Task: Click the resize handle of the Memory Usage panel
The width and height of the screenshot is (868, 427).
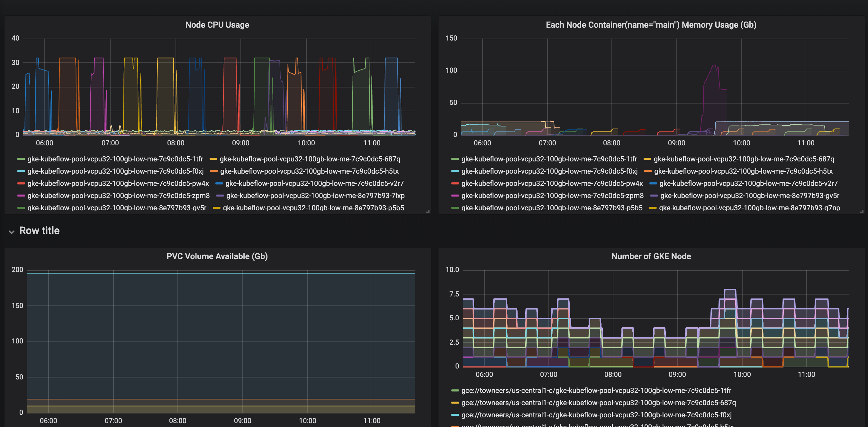Action: [862, 211]
